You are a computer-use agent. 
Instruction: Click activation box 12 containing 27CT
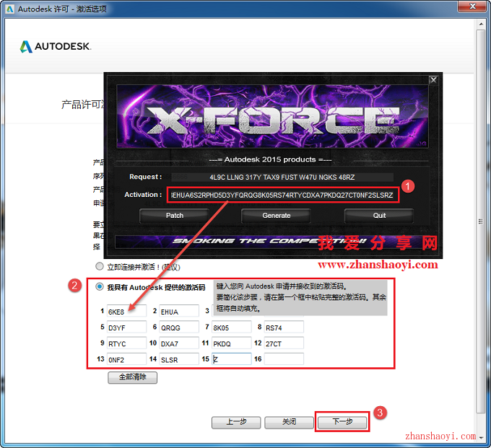(x=284, y=343)
